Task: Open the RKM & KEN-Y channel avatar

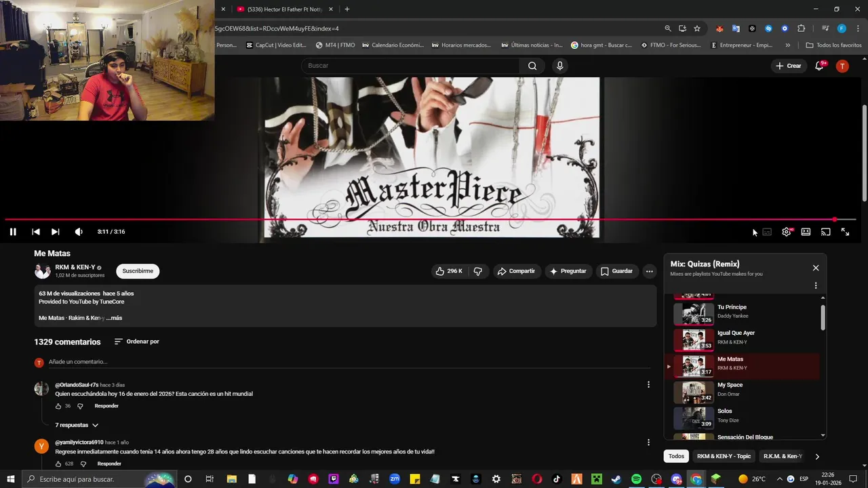Action: [43, 271]
